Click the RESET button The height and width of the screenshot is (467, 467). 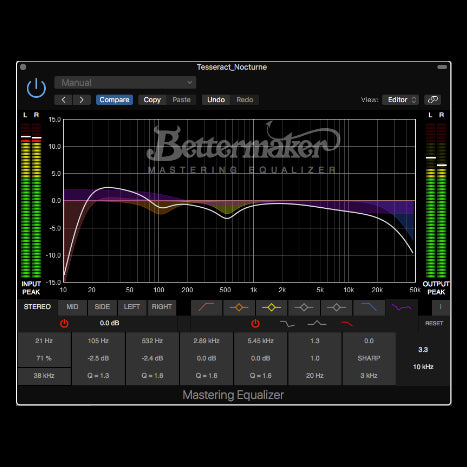[434, 323]
